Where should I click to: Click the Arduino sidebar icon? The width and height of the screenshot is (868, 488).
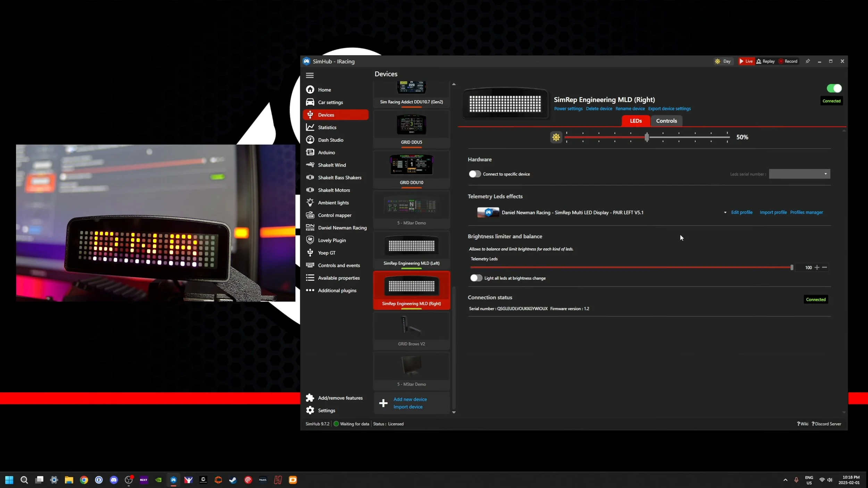coord(310,152)
